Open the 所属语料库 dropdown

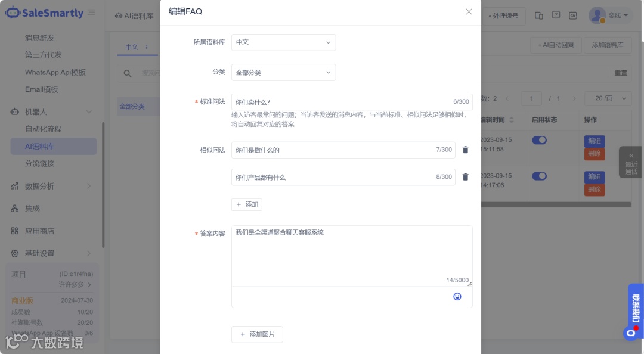(283, 42)
